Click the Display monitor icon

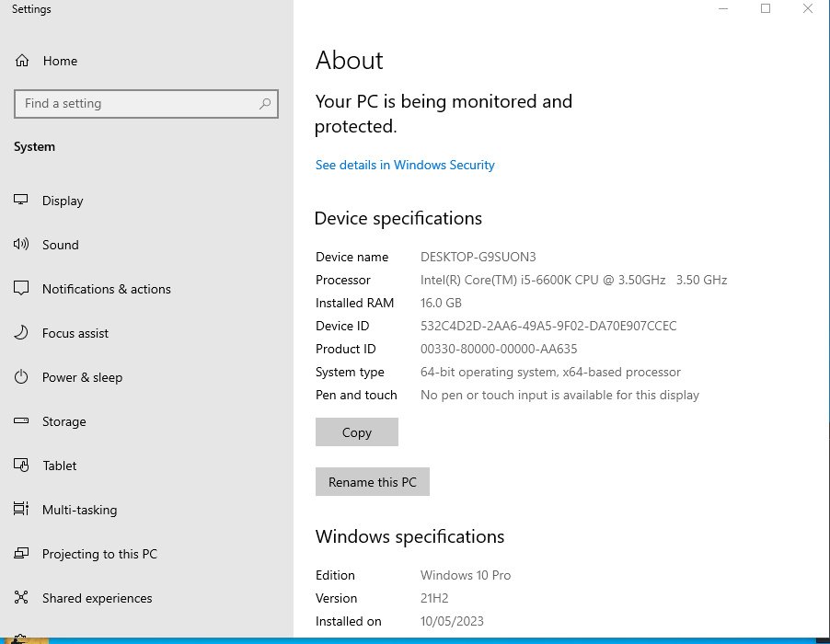[x=20, y=200]
